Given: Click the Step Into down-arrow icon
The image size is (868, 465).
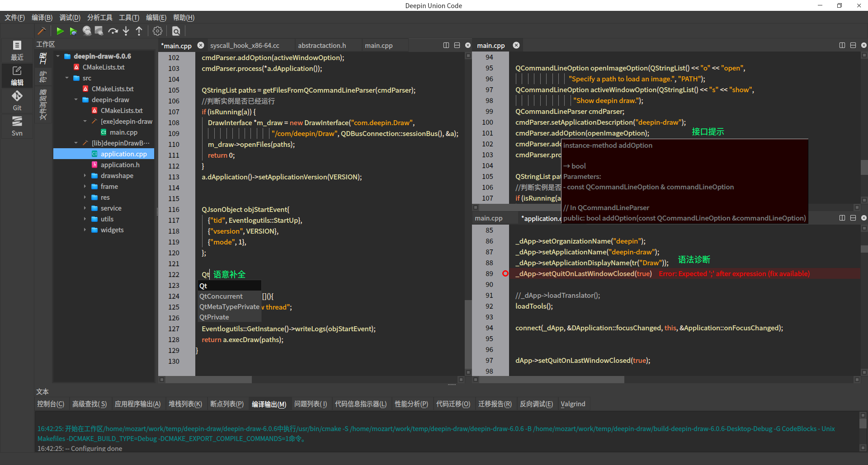Looking at the screenshot, I should [x=126, y=31].
